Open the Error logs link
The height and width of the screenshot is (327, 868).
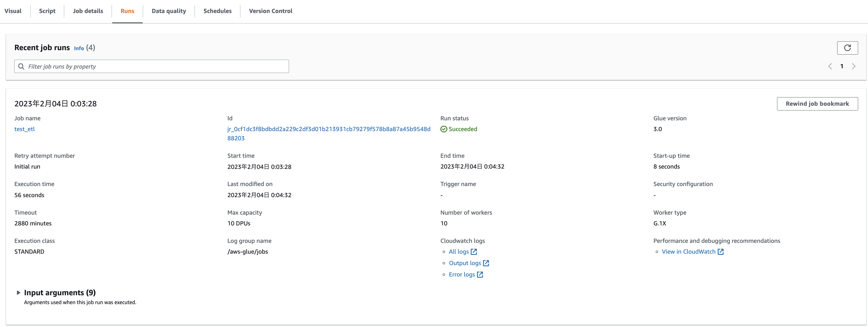pyautogui.click(x=462, y=275)
